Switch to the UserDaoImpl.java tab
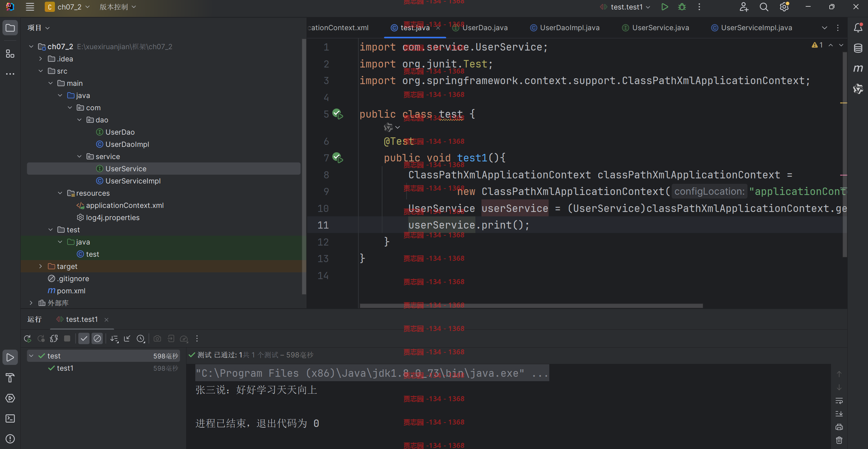 click(x=565, y=28)
